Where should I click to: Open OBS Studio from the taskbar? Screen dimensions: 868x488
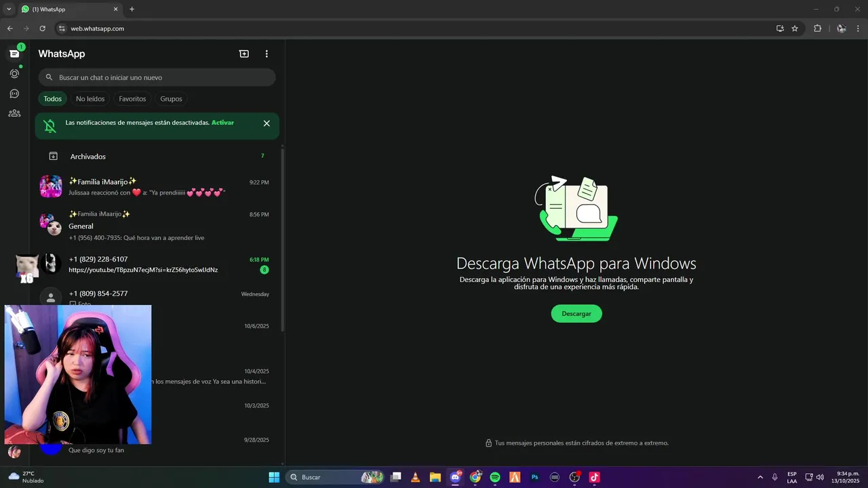point(575,477)
